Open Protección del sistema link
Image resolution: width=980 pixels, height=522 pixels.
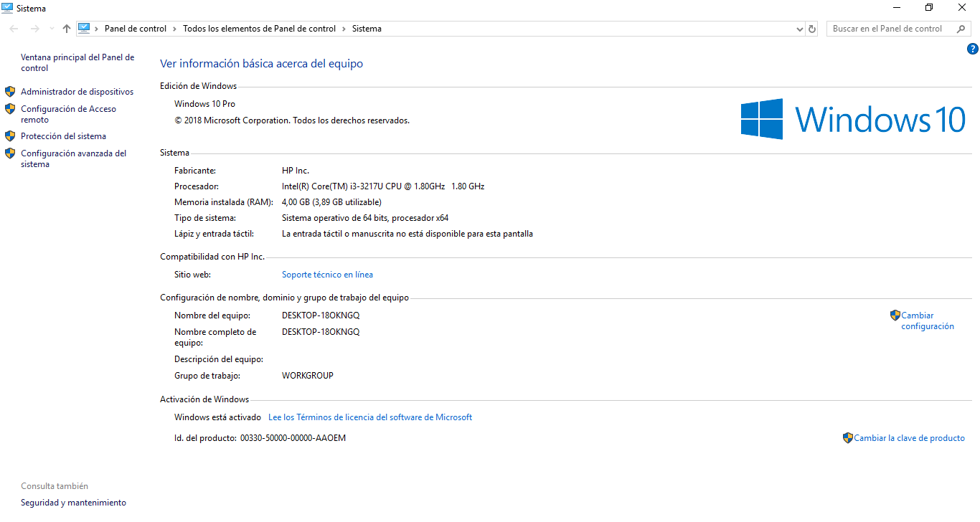[x=63, y=136]
